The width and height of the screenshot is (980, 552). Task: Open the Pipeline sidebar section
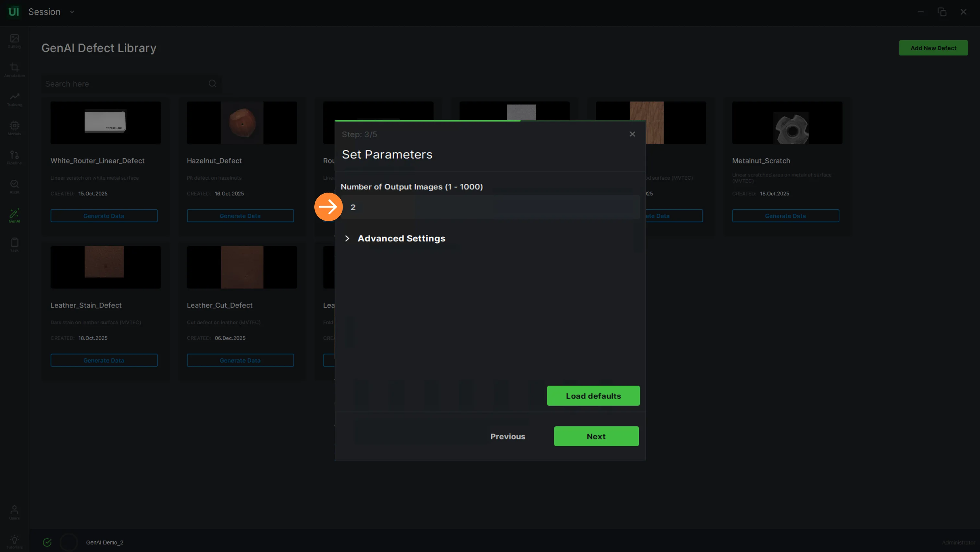15,158
